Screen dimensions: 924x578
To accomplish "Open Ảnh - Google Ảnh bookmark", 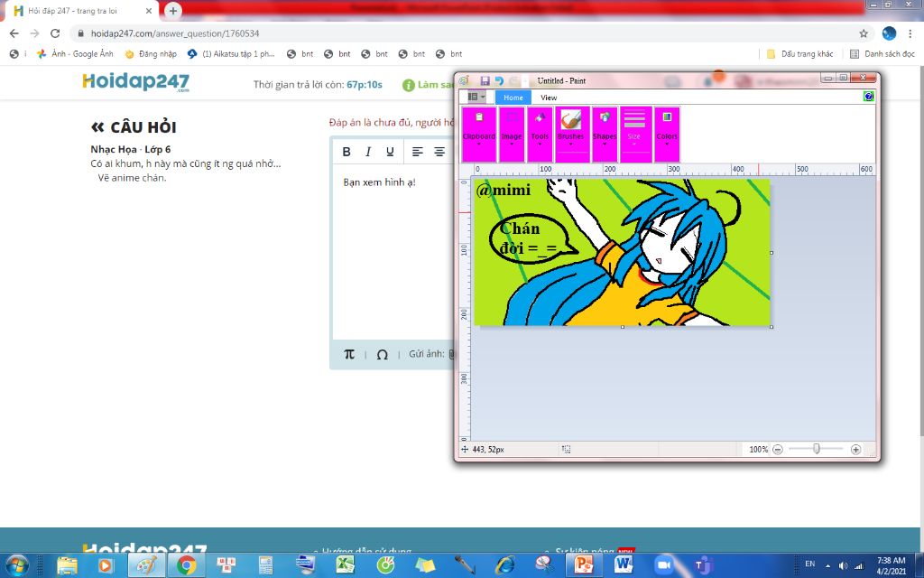I will [x=75, y=53].
